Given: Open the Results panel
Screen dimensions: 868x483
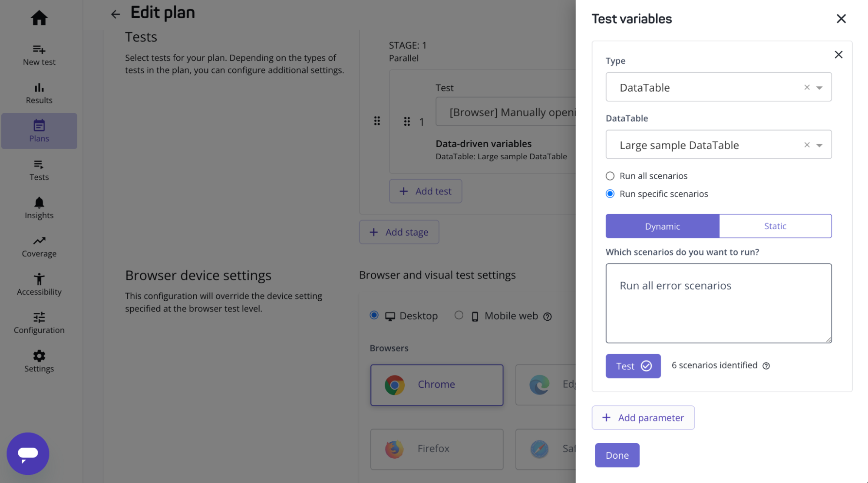Looking at the screenshot, I should [x=39, y=92].
